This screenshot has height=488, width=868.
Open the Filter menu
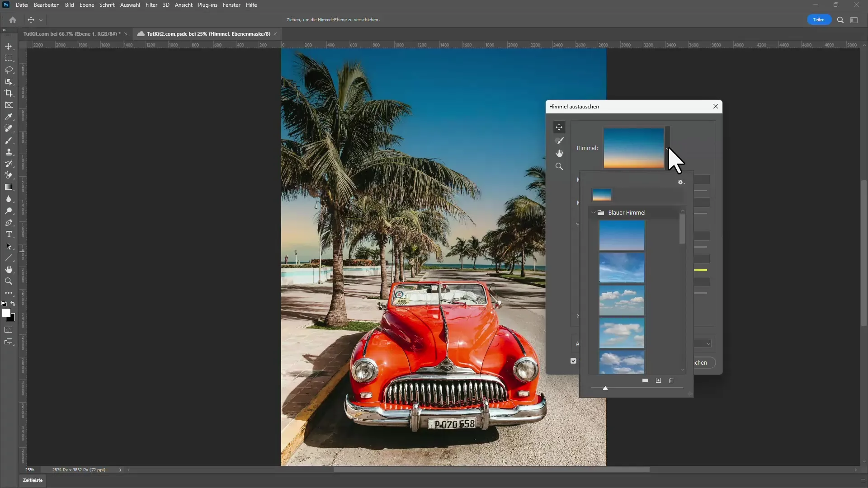[151, 5]
